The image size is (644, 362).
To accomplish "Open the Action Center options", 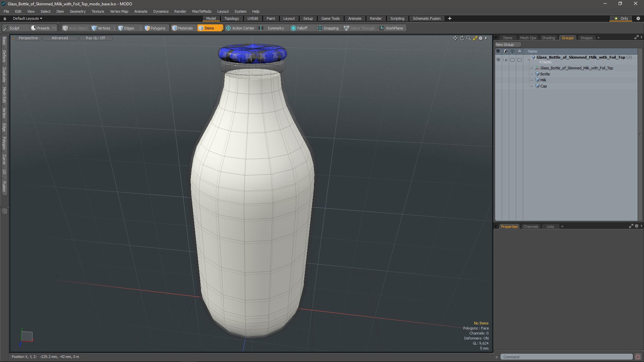I will (x=240, y=28).
